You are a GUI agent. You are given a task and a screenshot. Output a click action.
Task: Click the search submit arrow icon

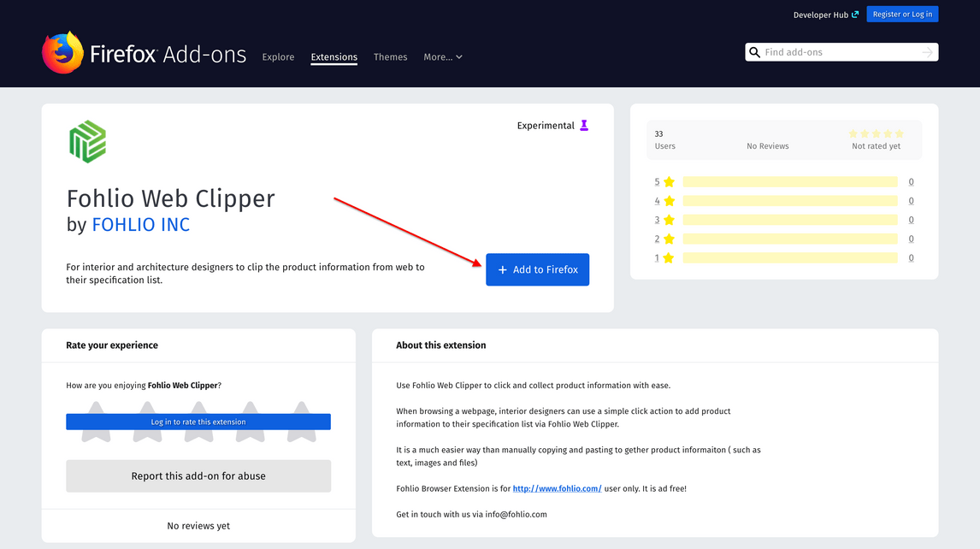(928, 52)
